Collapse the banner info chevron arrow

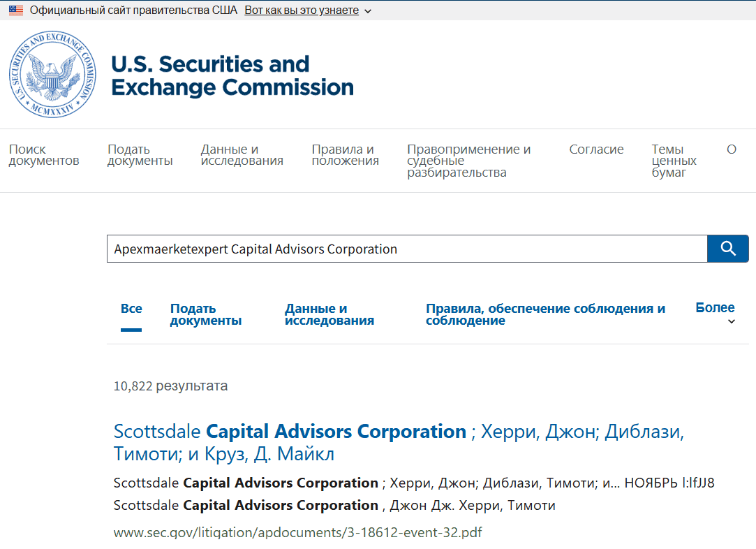click(367, 10)
